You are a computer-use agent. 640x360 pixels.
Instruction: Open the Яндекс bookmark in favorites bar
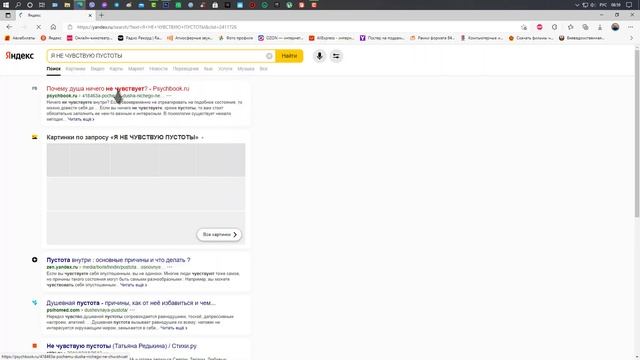[51, 38]
